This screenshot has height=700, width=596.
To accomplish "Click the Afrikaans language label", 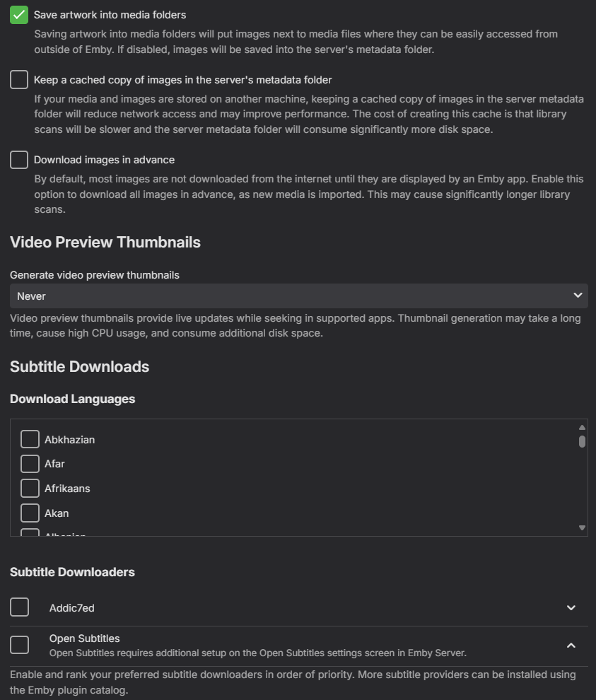I will tap(67, 489).
